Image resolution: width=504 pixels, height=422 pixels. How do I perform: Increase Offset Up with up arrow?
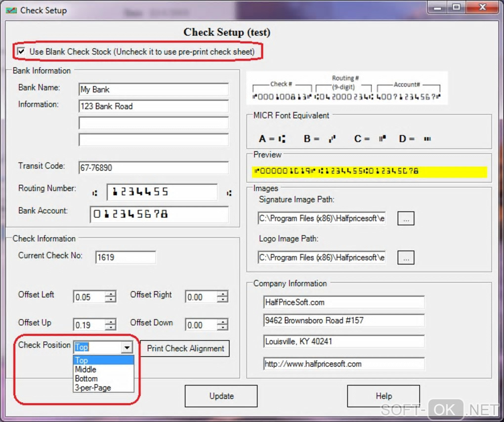pos(111,322)
